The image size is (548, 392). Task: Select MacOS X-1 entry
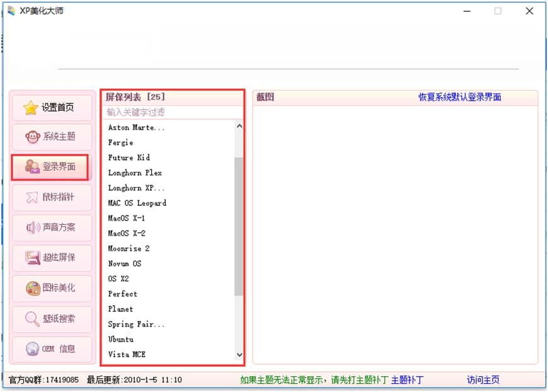click(x=126, y=218)
